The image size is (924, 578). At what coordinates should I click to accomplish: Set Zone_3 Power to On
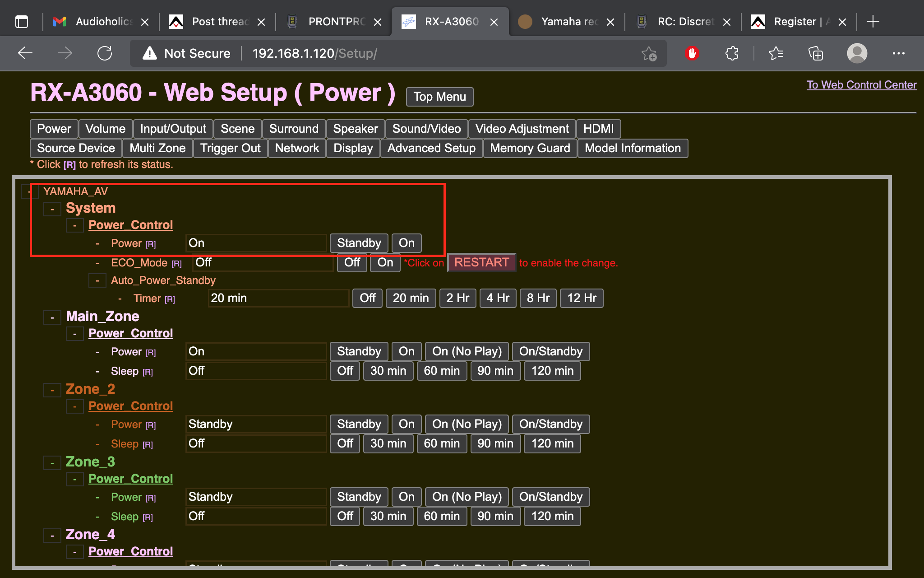coord(407,497)
